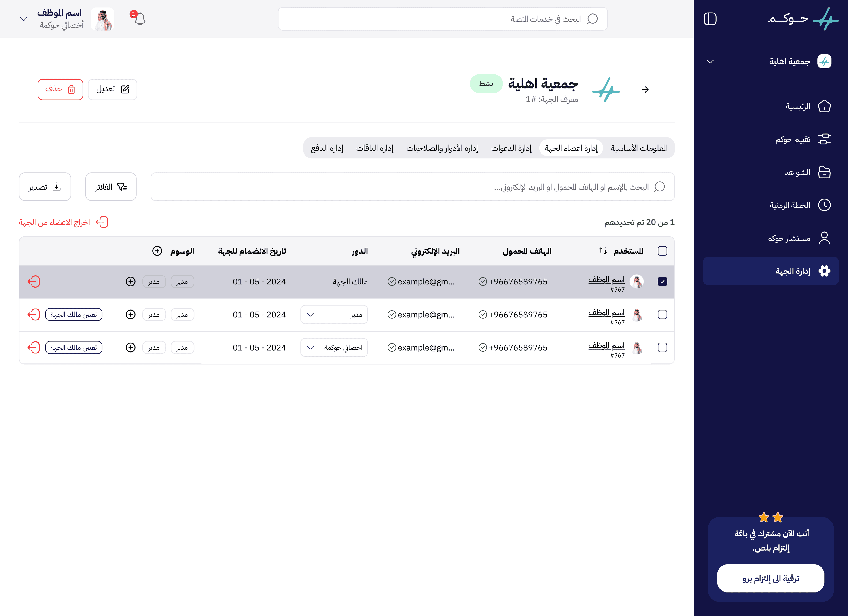Click inside the member search field
The image size is (848, 616).
tap(411, 187)
